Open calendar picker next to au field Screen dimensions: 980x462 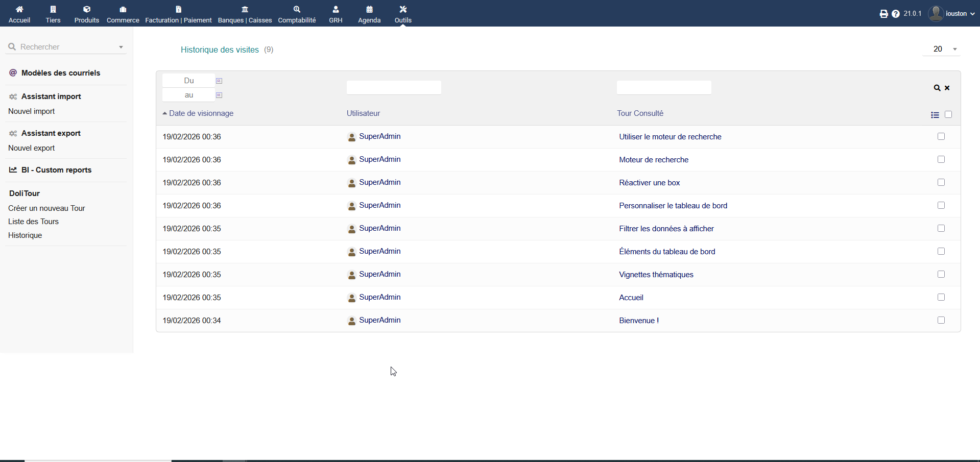coord(219,95)
